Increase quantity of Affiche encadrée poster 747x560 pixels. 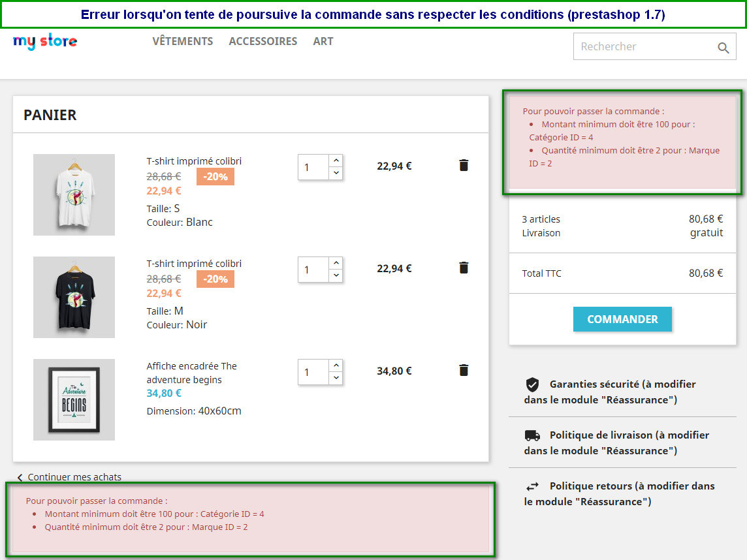[336, 366]
